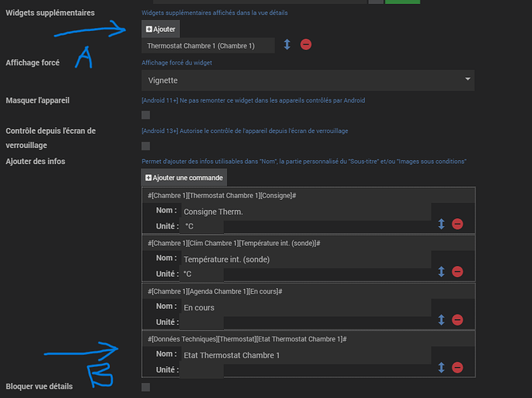Select the Thermostat Chambre 1 (Chambre 1) widget field
The height and width of the screenshot is (398, 532).
[x=209, y=46]
